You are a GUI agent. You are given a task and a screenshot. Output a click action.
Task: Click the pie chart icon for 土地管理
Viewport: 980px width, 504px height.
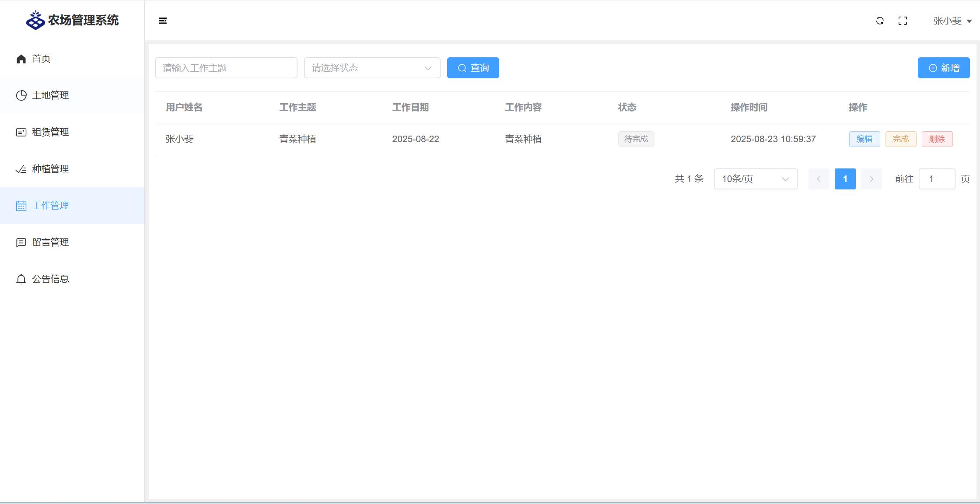[x=21, y=95]
